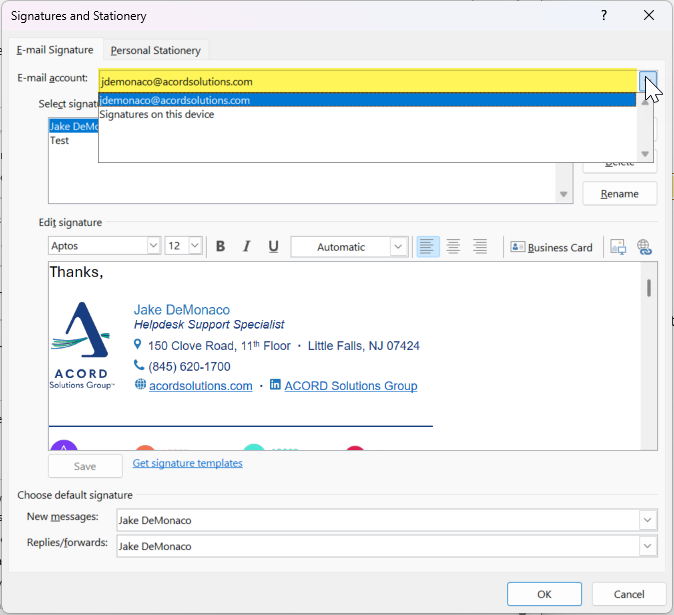Align signature text left
Image resolution: width=674 pixels, height=615 pixels.
[428, 247]
